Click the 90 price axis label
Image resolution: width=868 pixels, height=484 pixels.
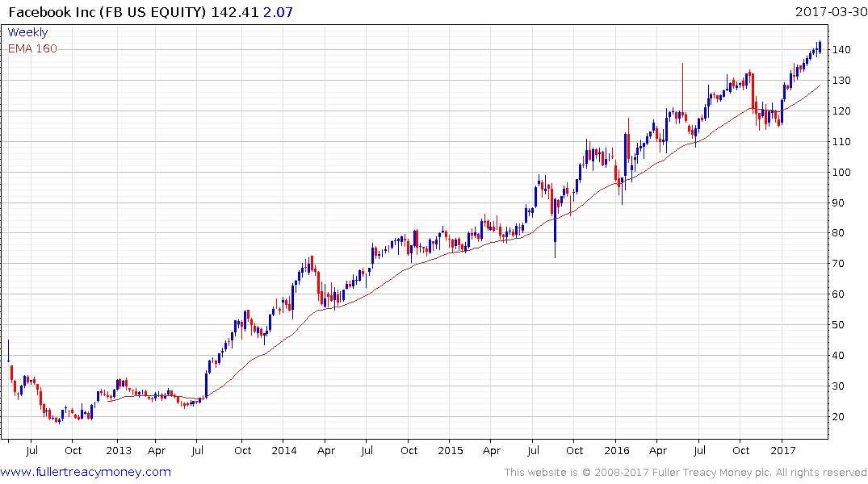pos(838,202)
